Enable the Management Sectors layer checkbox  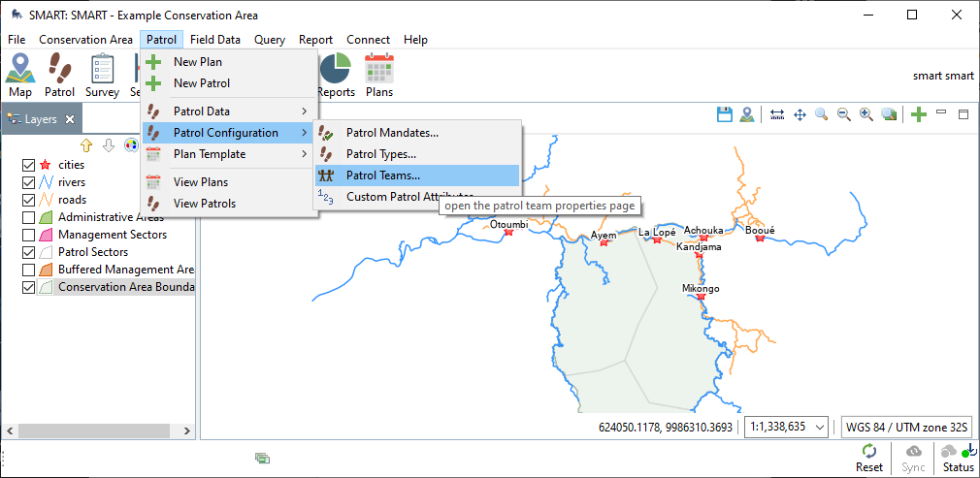pyautogui.click(x=28, y=235)
